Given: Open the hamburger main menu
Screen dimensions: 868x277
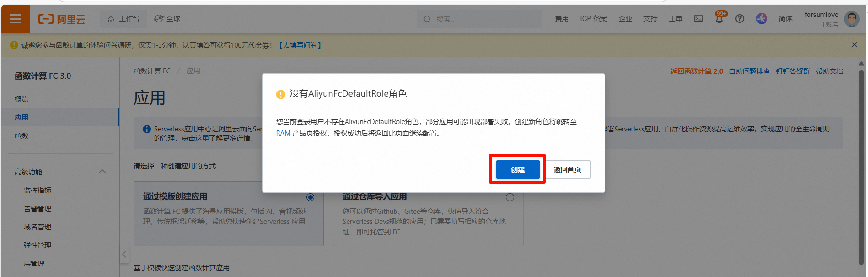Looking at the screenshot, I should (x=15, y=19).
